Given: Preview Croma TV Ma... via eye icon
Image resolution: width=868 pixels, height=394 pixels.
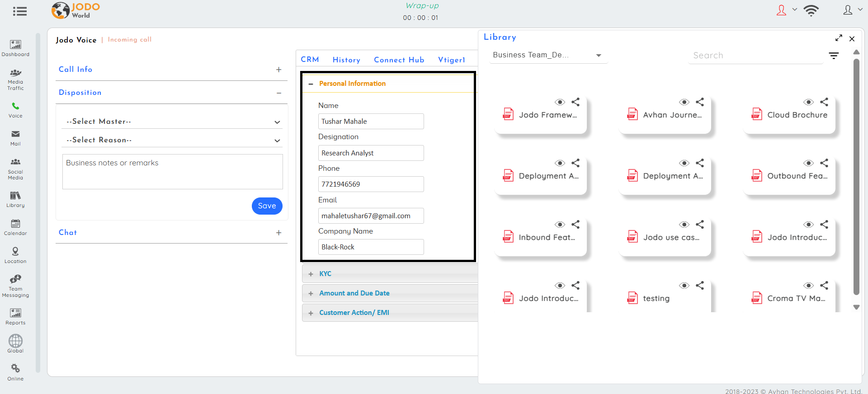Looking at the screenshot, I should (x=809, y=286).
